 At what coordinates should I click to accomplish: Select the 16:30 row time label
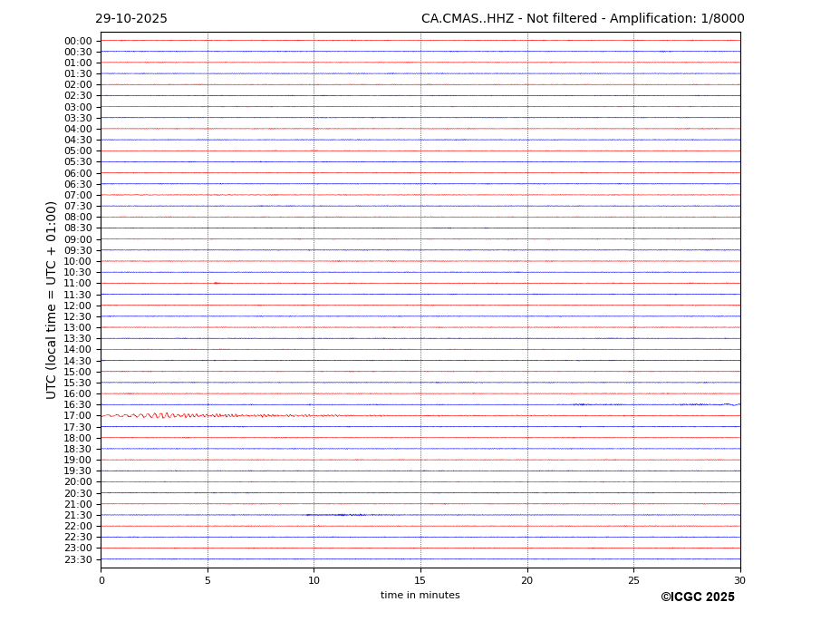(x=78, y=405)
